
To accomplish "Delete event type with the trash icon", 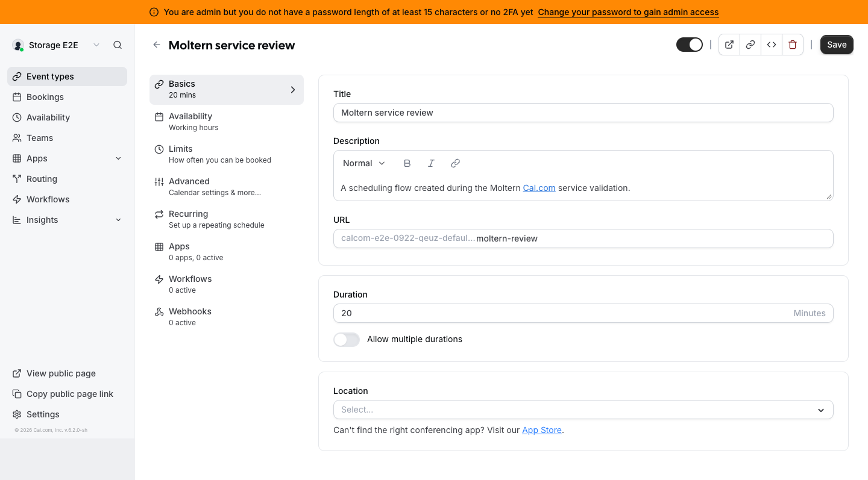I will (x=793, y=45).
